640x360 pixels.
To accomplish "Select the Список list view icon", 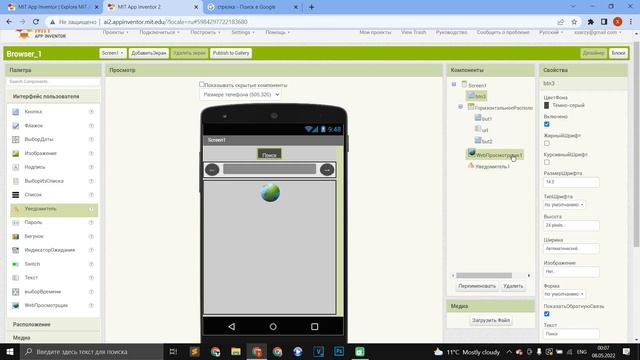I will pos(16,195).
